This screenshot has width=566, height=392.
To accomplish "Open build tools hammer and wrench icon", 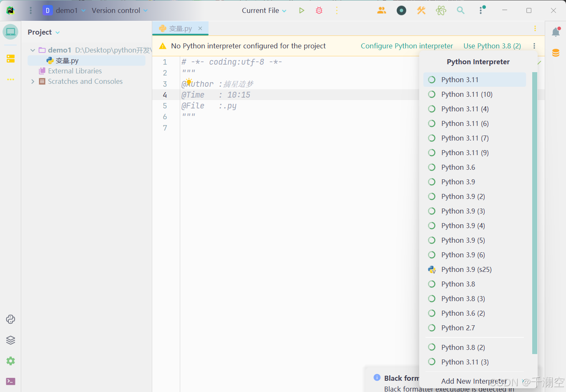I will tap(421, 10).
